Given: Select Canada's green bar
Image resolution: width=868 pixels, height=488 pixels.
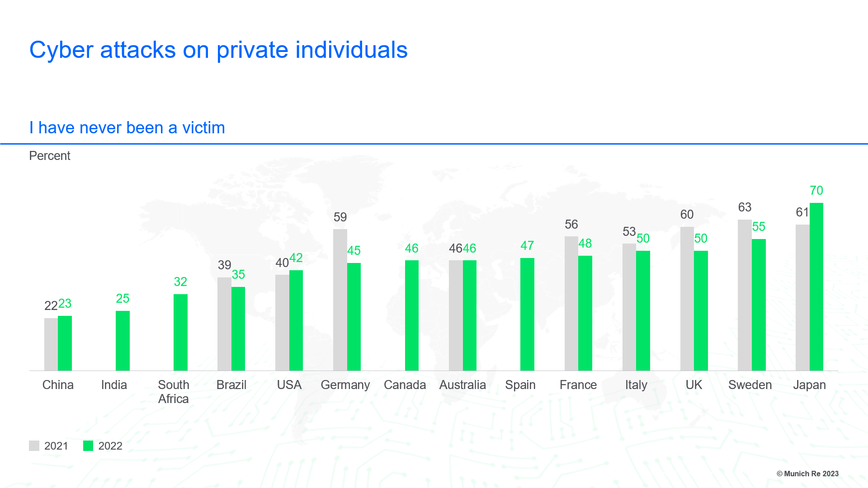Looking at the screenshot, I should 411,315.
